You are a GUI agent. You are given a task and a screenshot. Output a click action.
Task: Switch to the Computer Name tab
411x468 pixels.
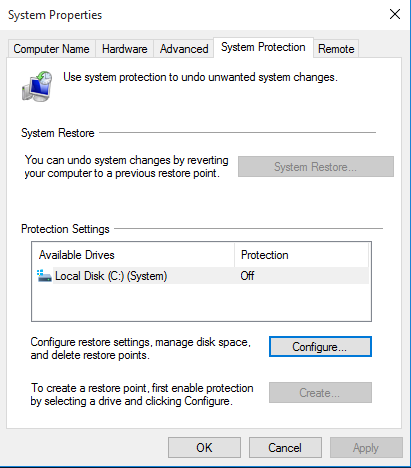pyautogui.click(x=51, y=49)
